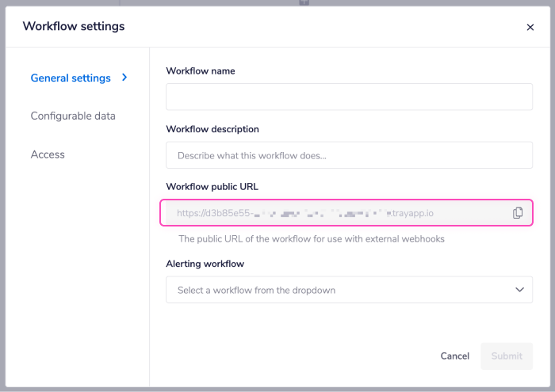Viewport: 555px width, 392px height.
Task: Open the General settings tab
Action: click(71, 78)
